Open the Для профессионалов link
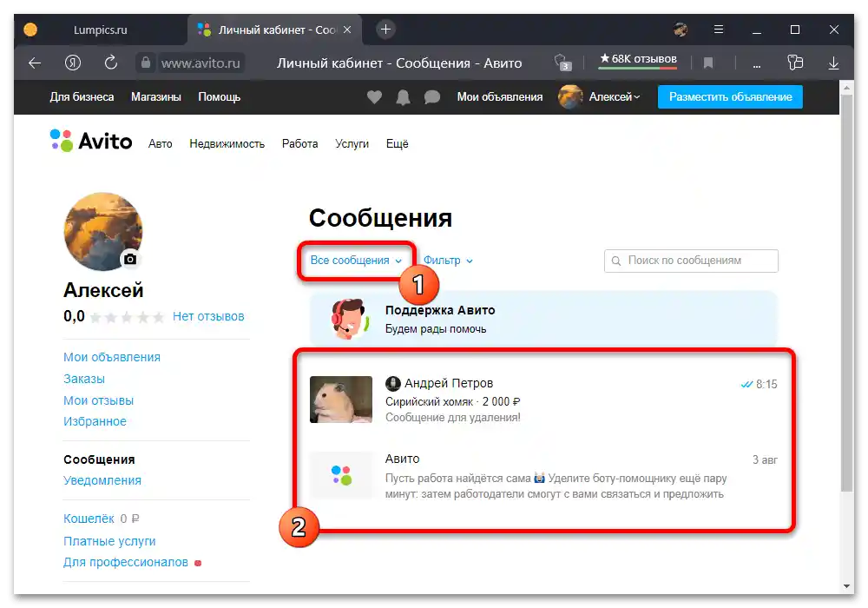 [126, 562]
